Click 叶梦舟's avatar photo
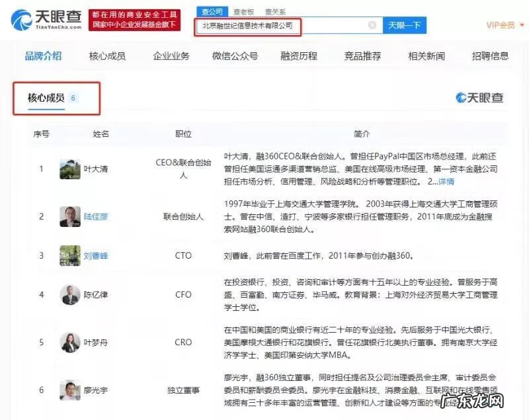Image resolution: width=529 pixels, height=420 pixels. 70,342
